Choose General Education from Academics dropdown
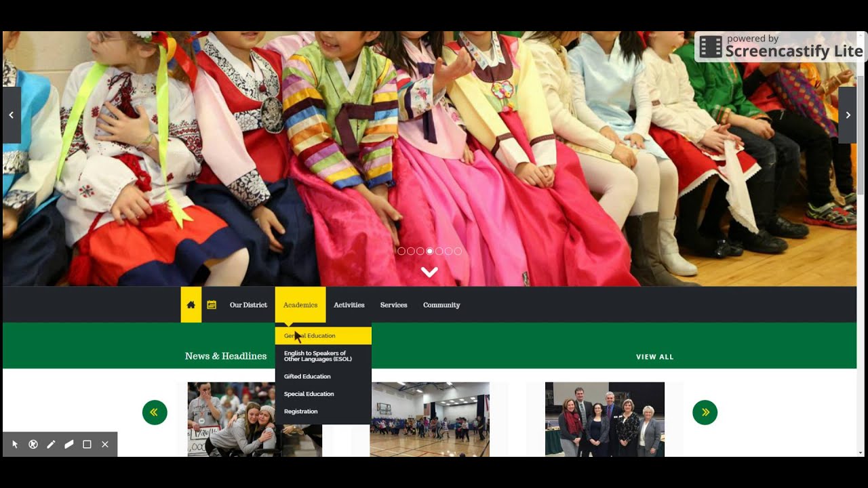 (323, 335)
